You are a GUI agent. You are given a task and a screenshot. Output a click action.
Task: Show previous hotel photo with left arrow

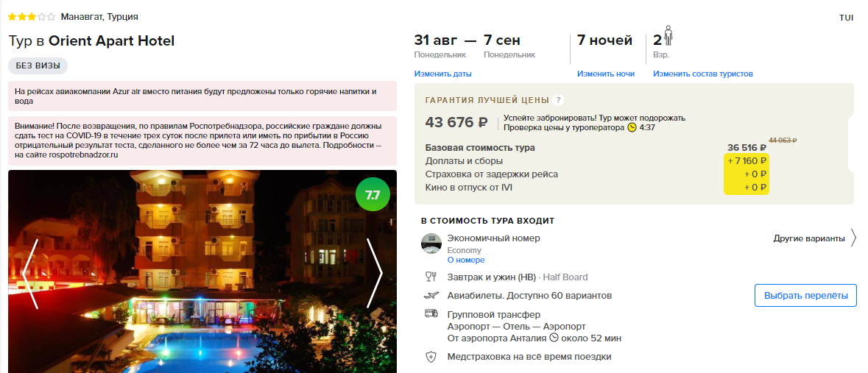click(30, 273)
